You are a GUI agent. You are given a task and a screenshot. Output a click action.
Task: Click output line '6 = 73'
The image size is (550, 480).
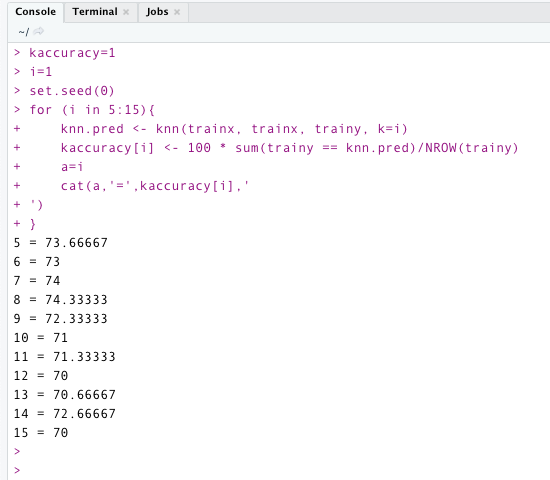tap(37, 262)
